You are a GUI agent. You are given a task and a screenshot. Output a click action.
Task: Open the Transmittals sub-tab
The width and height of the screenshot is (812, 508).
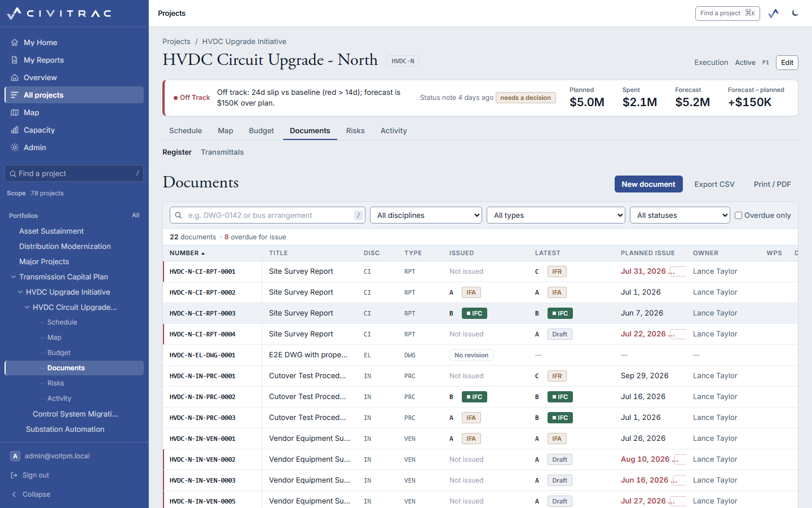point(222,152)
